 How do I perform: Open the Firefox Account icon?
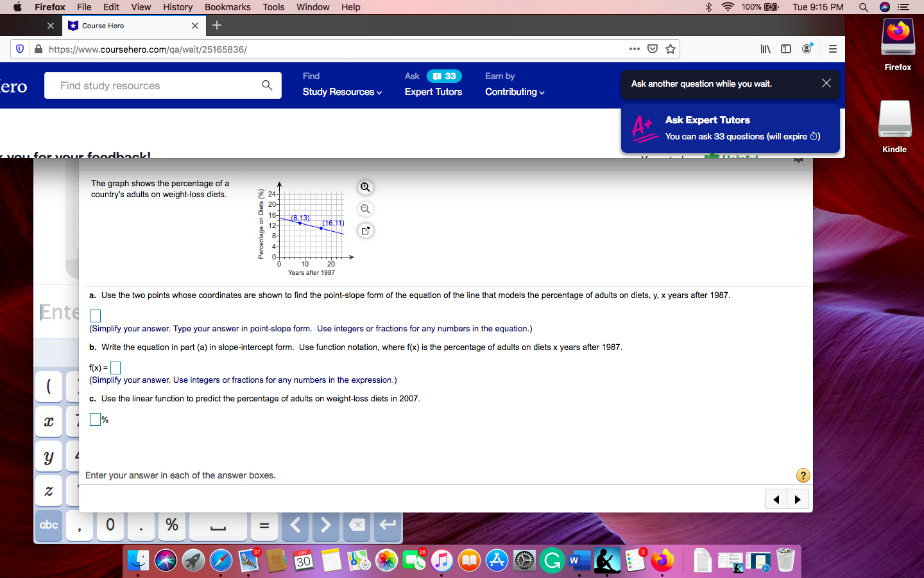pos(807,48)
